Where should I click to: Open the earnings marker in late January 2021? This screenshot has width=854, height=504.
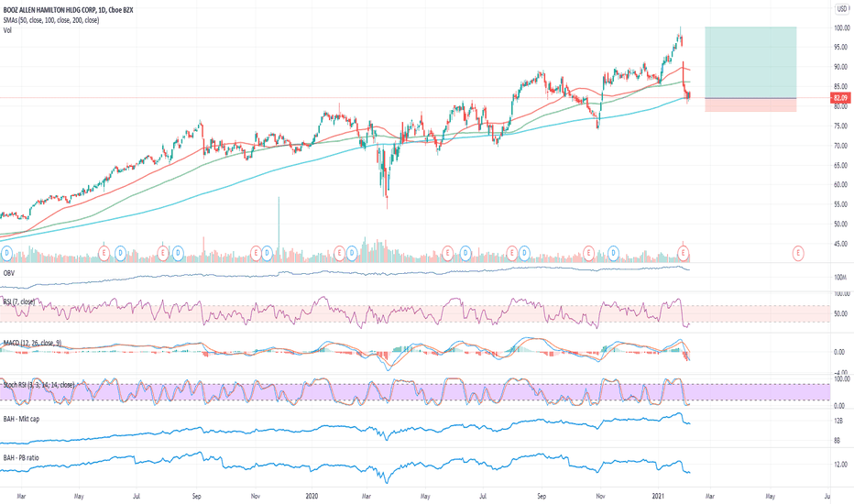[x=684, y=253]
